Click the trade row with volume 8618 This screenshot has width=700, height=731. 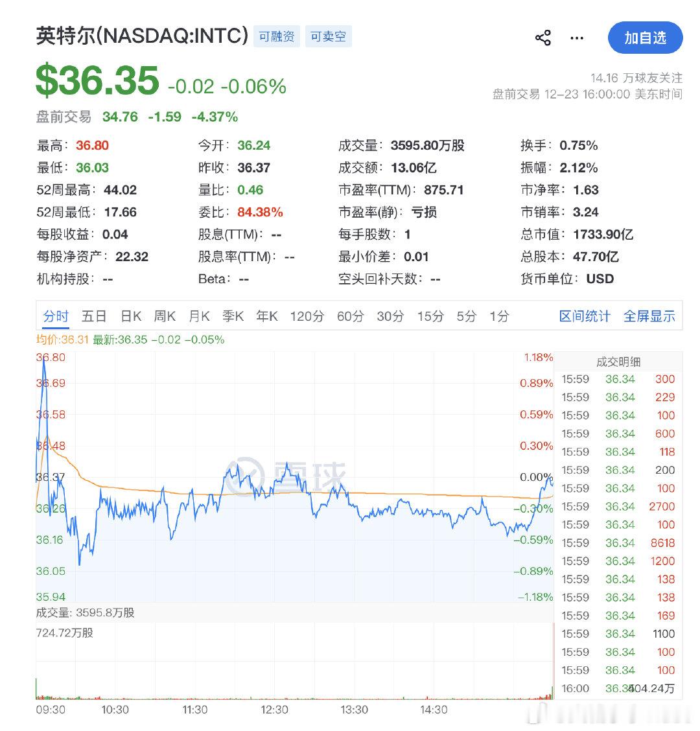pos(618,543)
